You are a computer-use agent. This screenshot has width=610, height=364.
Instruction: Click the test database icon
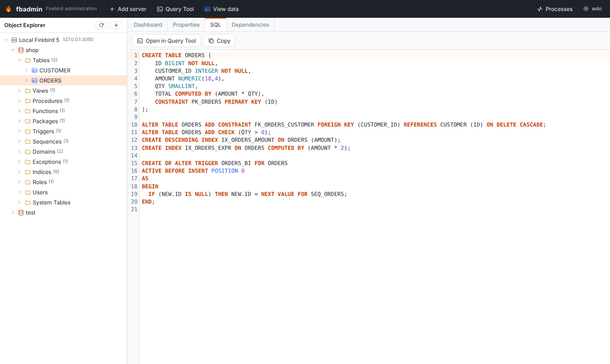tap(21, 212)
